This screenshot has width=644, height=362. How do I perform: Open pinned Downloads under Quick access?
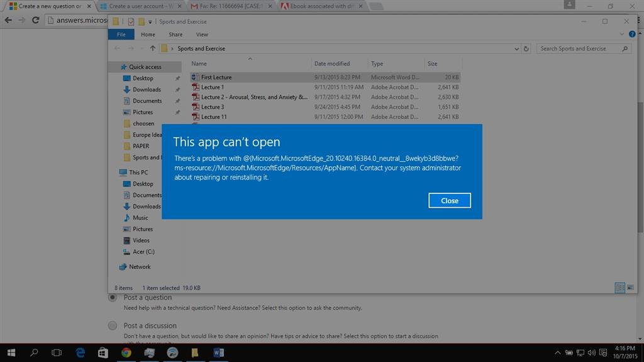146,89
